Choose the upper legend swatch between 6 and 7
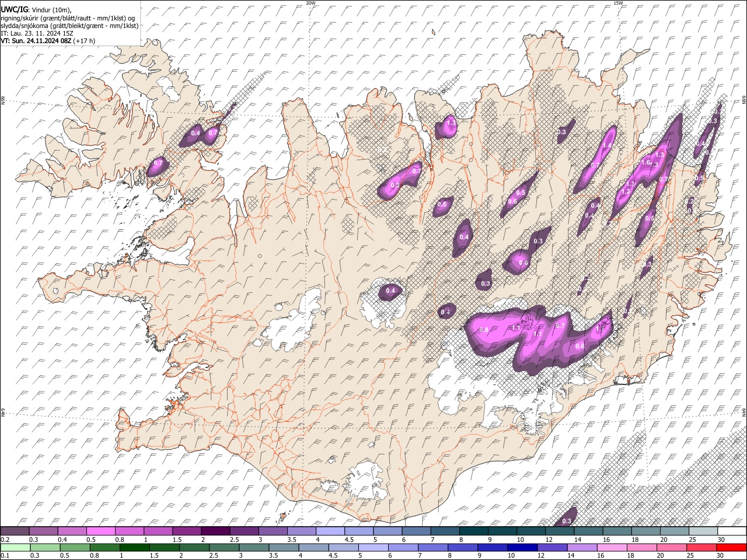 coord(416,531)
